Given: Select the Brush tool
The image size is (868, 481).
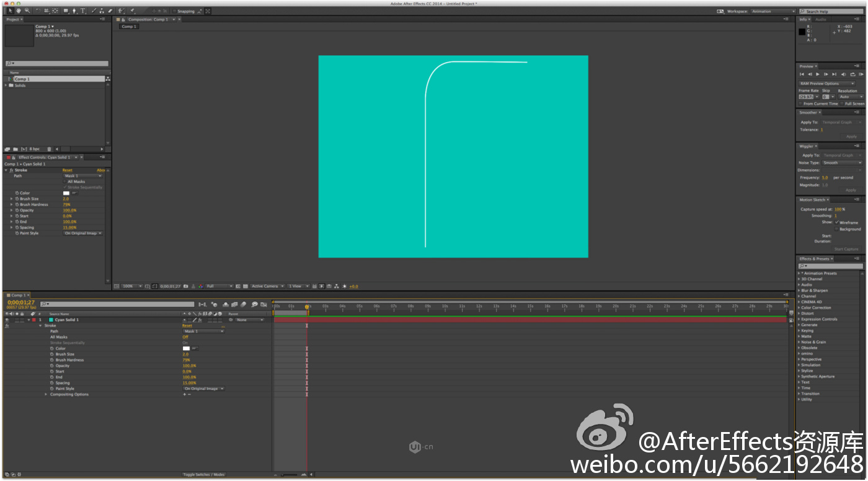Looking at the screenshot, I should (93, 11).
